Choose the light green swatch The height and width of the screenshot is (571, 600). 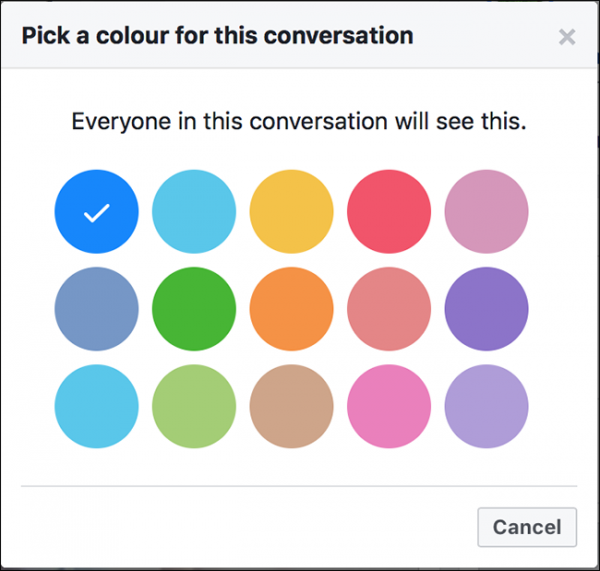[x=194, y=406]
